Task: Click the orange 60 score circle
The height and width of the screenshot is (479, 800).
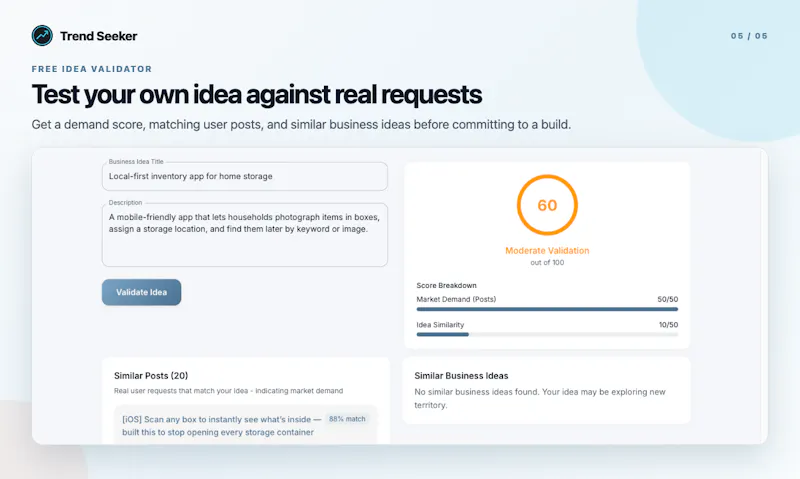Action: (547, 205)
